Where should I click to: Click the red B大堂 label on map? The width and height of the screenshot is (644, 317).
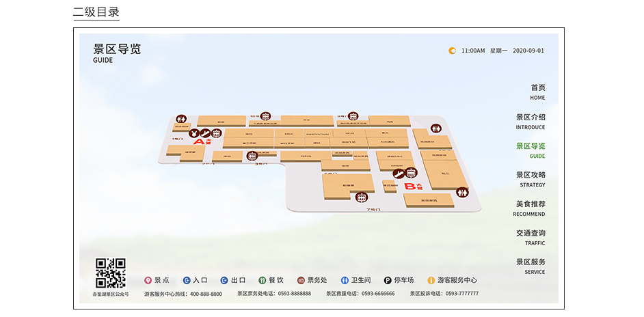[x=413, y=186]
